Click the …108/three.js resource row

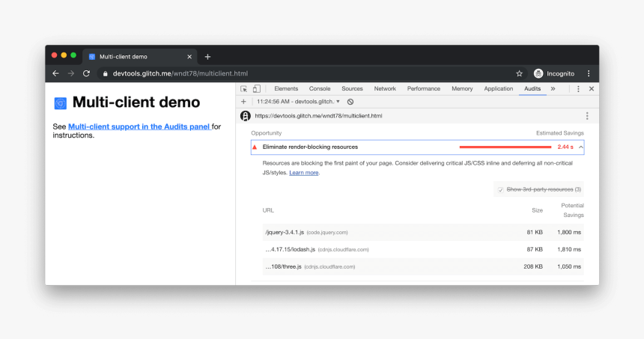click(423, 266)
